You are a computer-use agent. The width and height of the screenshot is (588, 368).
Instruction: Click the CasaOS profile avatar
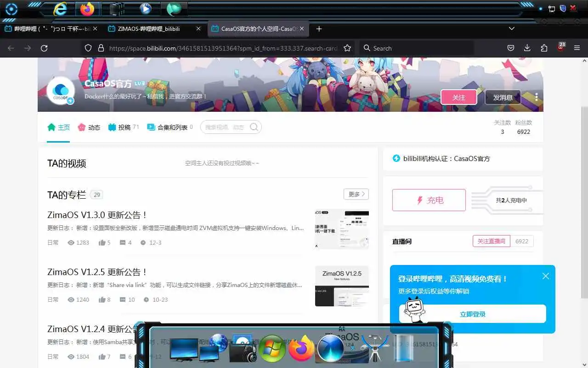click(61, 90)
